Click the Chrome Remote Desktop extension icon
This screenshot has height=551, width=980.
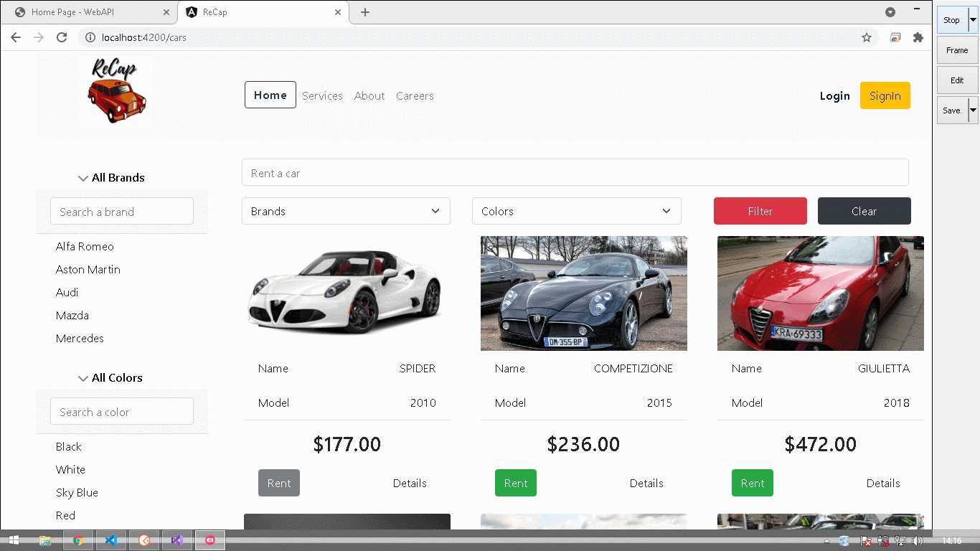[x=895, y=37]
